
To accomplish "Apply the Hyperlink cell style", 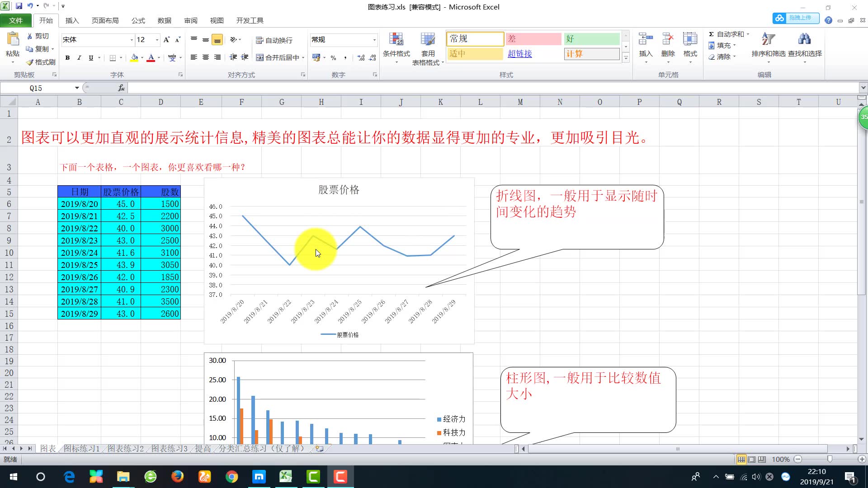I will click(x=520, y=54).
